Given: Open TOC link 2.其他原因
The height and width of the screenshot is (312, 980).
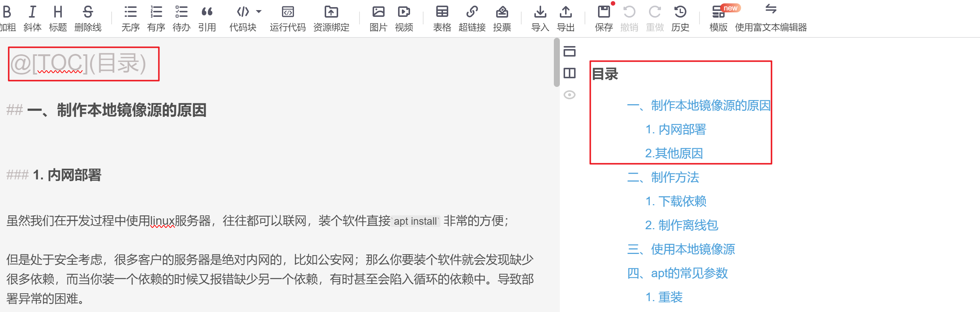Looking at the screenshot, I should (674, 153).
